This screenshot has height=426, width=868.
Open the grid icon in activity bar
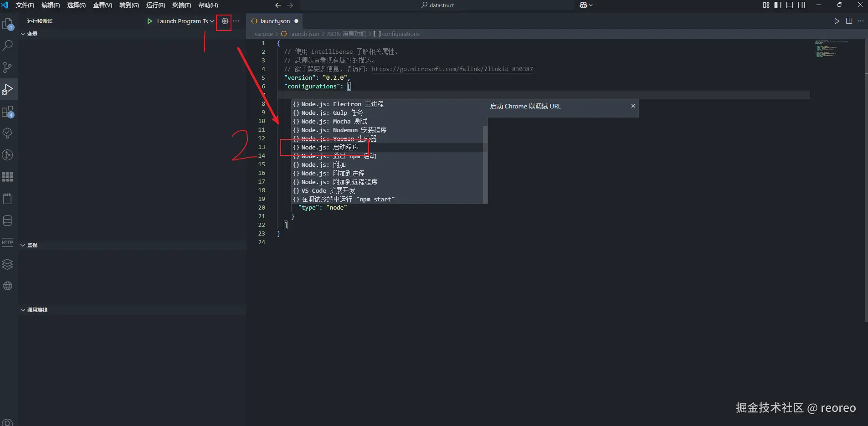(8, 177)
